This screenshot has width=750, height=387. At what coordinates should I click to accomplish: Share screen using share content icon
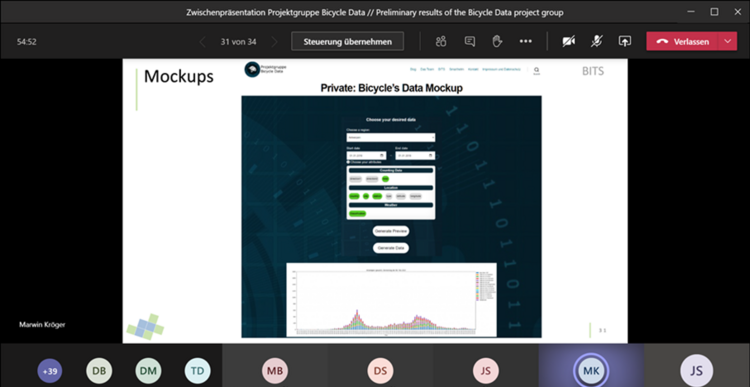click(x=625, y=42)
